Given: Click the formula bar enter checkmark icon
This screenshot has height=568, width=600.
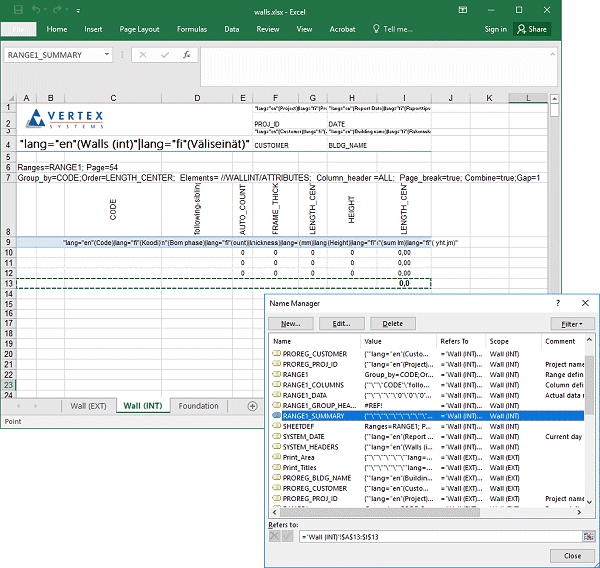Looking at the screenshot, I should tap(164, 55).
